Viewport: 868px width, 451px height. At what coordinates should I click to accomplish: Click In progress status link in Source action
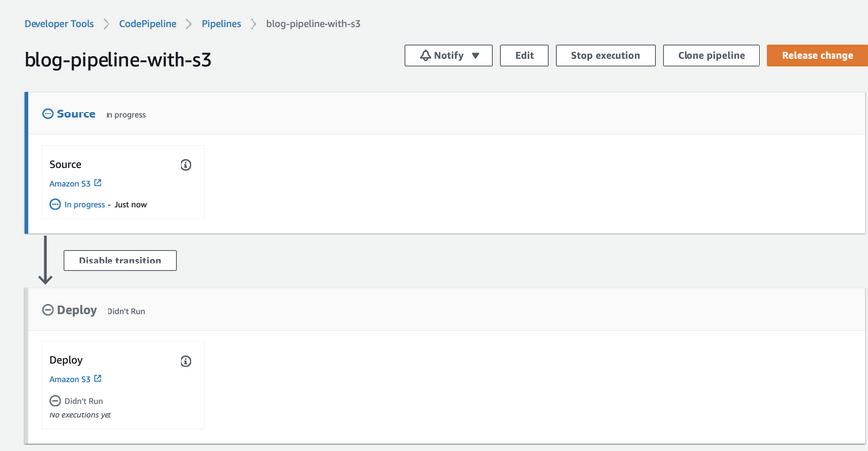click(84, 205)
